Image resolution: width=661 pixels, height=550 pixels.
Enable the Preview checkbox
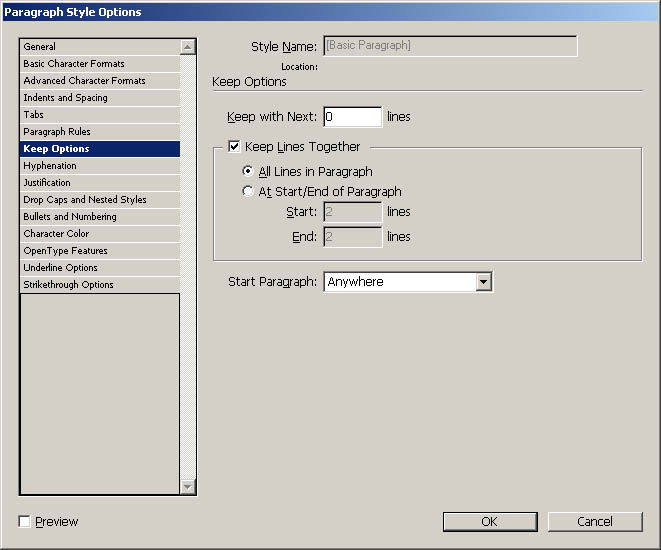[x=25, y=521]
